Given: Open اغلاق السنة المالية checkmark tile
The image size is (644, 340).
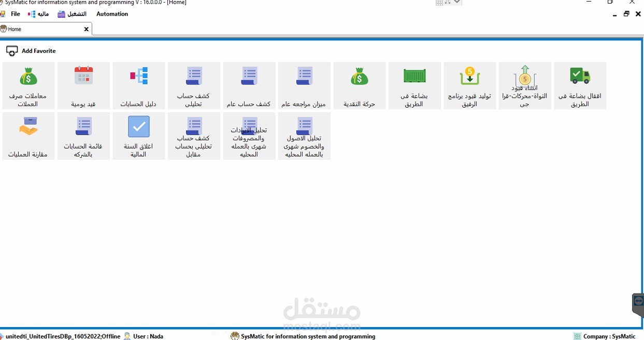Looking at the screenshot, I should 139,136.
